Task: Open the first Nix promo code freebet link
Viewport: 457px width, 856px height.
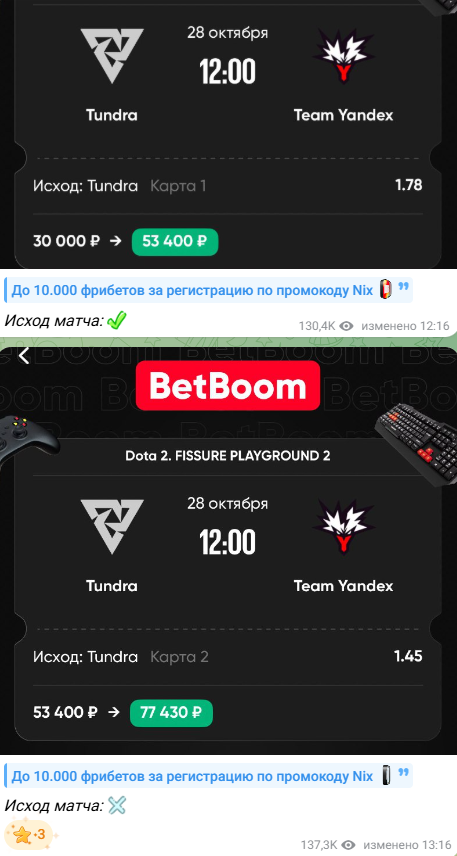Action: [x=192, y=289]
